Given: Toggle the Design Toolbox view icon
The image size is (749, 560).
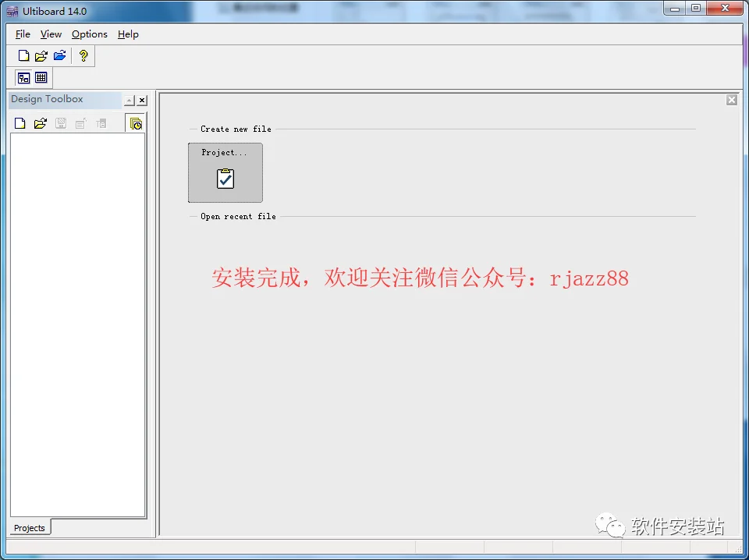Looking at the screenshot, I should [x=23, y=77].
